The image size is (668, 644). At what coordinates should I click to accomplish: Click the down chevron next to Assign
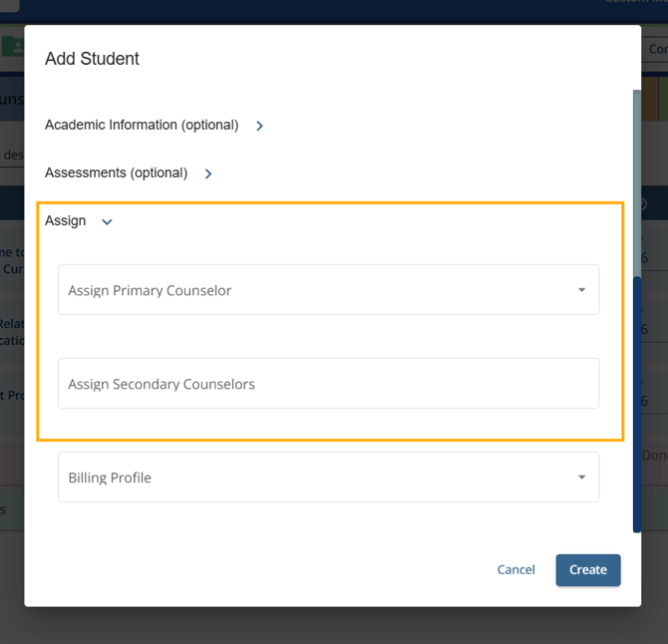pyautogui.click(x=107, y=222)
